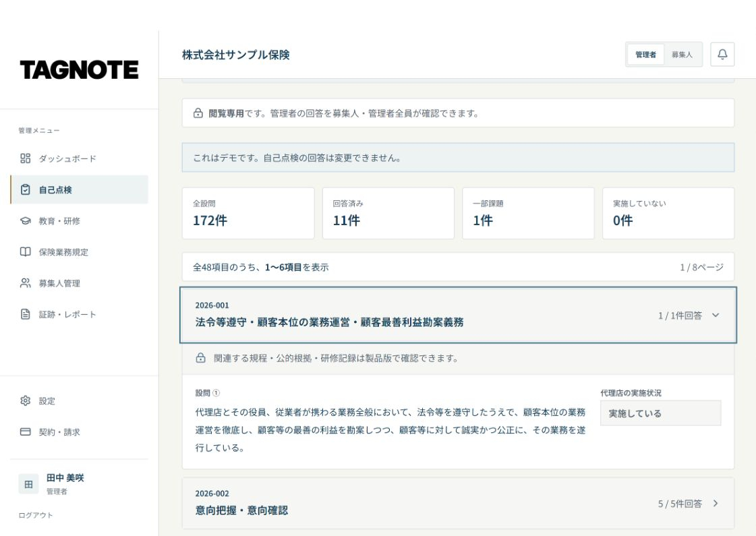Click the 田中 美咲 avatar icon
Image resolution: width=756 pixels, height=536 pixels.
[28, 484]
